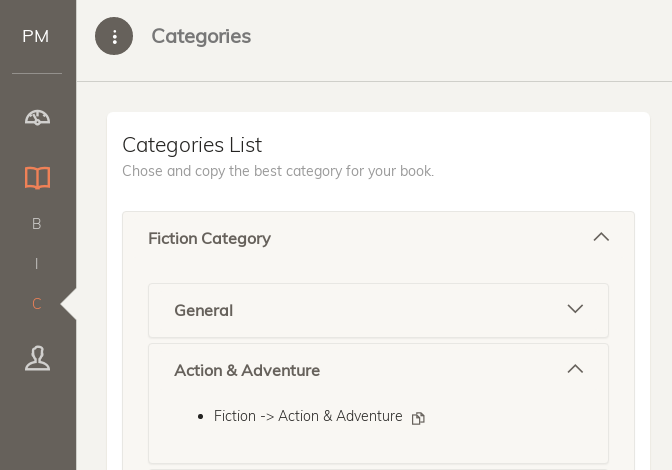Open the dashboard gauge icon
Screen dimensions: 672x470
click(37, 118)
